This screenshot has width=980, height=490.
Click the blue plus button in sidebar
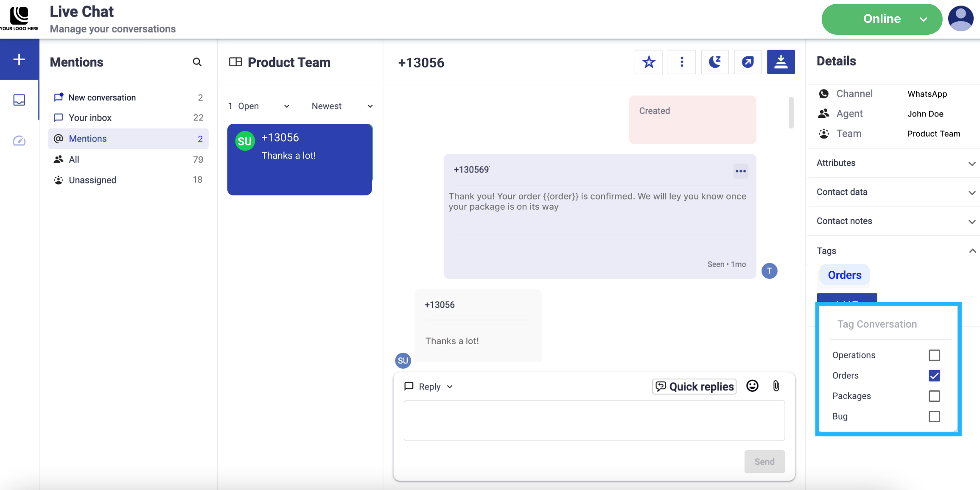[x=19, y=59]
